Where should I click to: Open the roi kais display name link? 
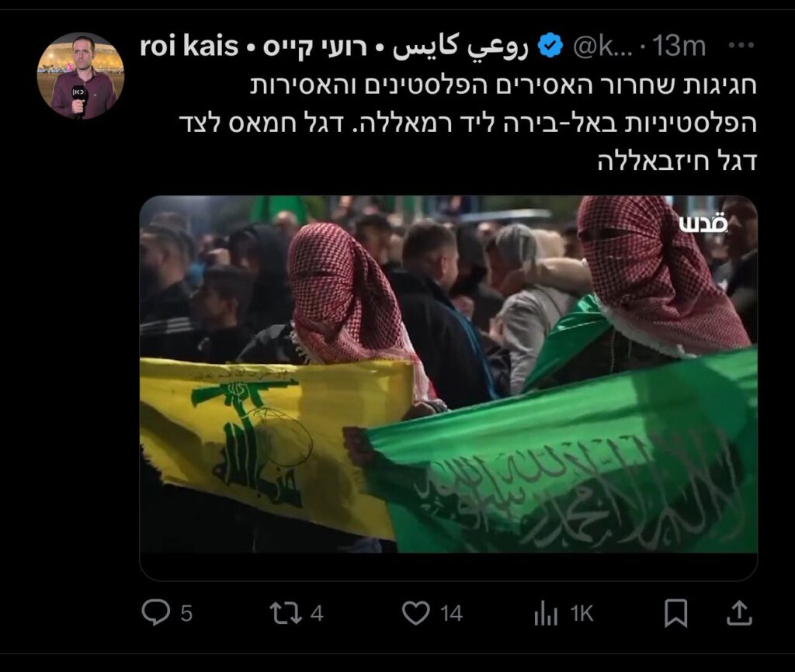tap(334, 46)
